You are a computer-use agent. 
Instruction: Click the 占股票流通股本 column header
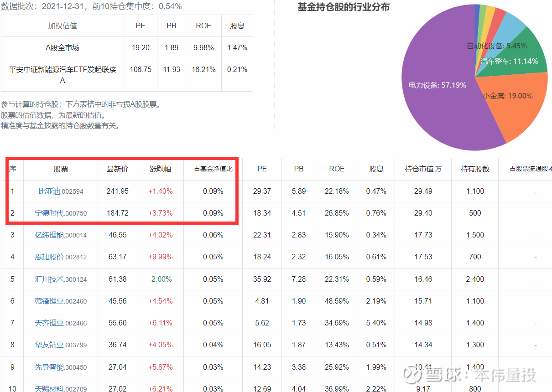pyautogui.click(x=531, y=169)
